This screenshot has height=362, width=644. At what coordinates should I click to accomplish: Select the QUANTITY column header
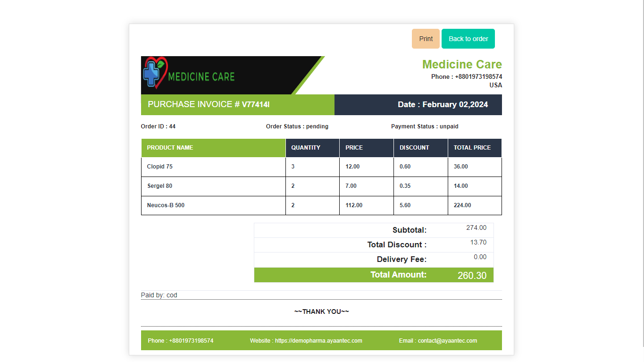pos(306,148)
